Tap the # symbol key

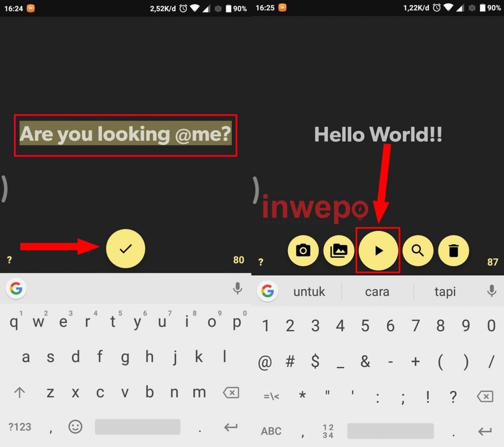click(290, 361)
